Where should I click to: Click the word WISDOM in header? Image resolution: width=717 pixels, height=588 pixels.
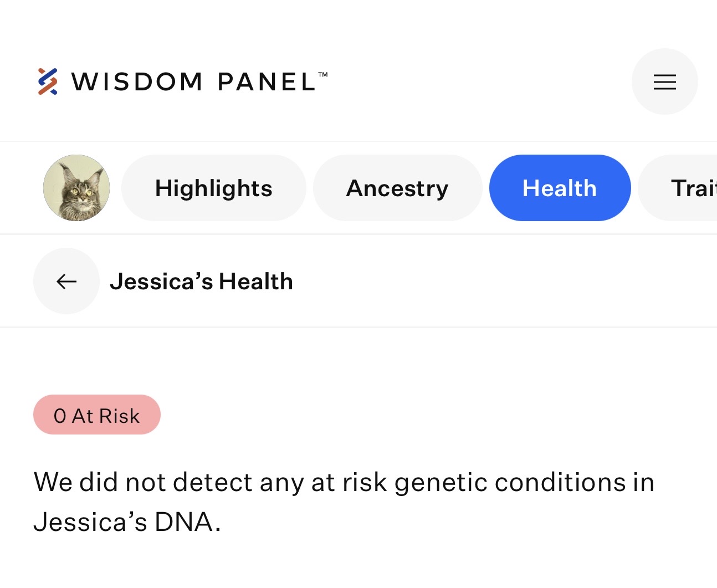point(137,82)
